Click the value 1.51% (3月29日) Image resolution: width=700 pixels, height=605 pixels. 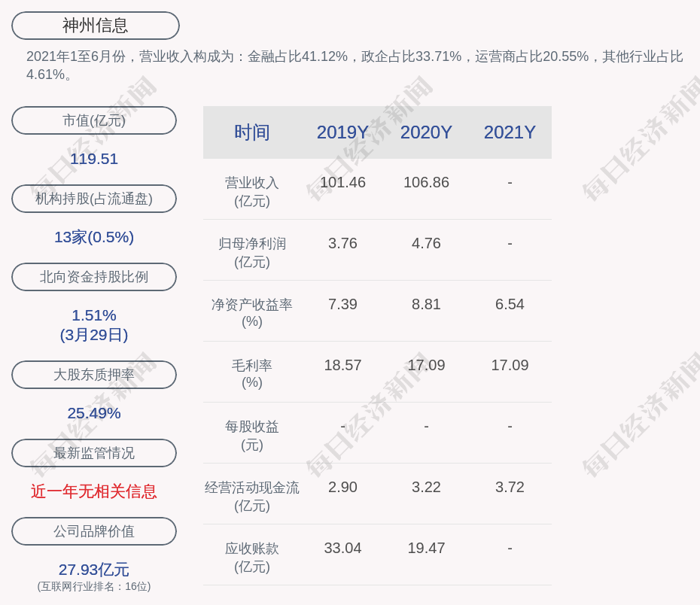coord(94,325)
